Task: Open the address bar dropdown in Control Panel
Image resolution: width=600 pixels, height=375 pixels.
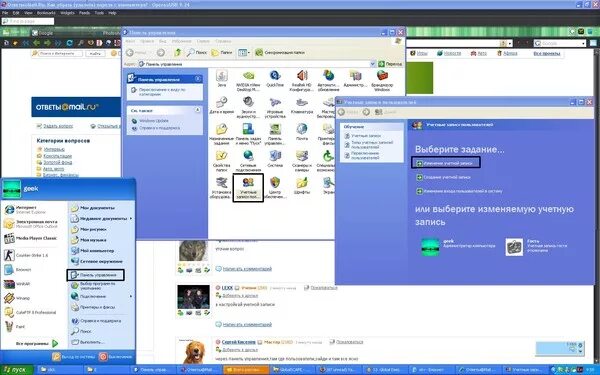Action: click(372, 64)
